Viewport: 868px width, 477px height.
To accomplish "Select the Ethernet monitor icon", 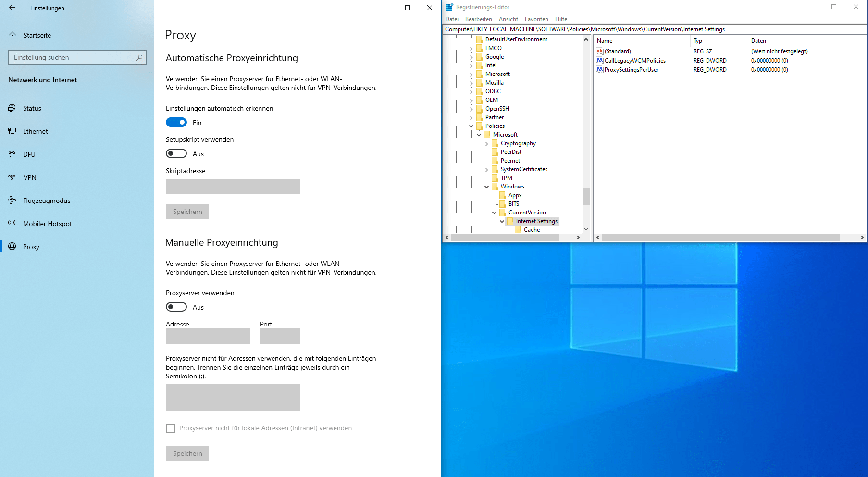I will pyautogui.click(x=12, y=131).
